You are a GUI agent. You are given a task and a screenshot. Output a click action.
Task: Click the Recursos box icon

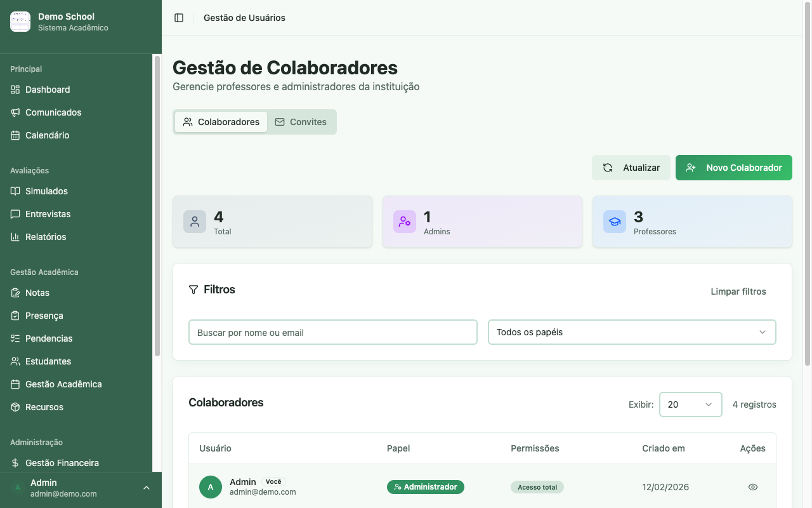(15, 407)
